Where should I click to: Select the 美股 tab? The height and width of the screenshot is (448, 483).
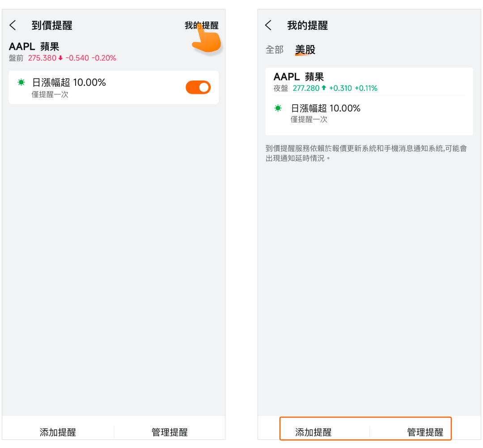[x=305, y=50]
